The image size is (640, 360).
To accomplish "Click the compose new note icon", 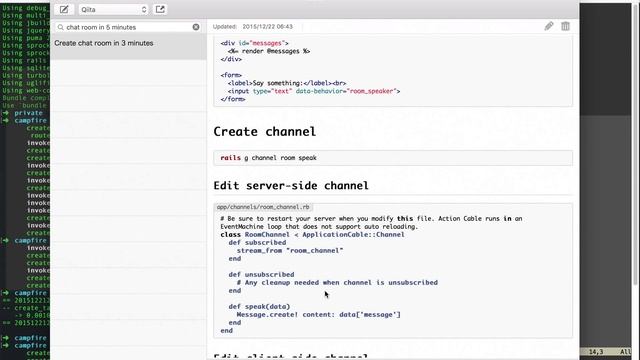I will (x=64, y=9).
